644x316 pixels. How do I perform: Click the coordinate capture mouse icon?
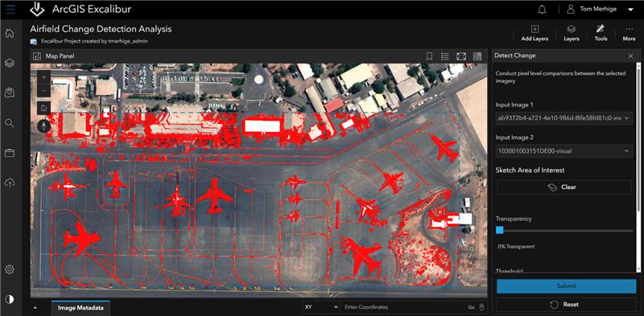pos(482,307)
